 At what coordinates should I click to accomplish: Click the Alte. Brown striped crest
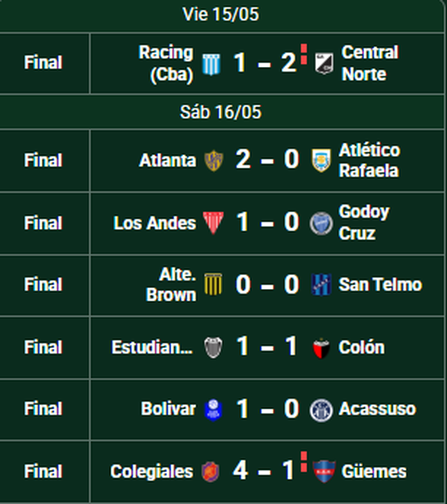point(213,284)
